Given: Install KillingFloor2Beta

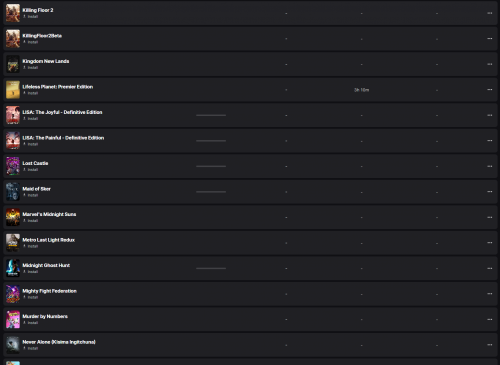Looking at the screenshot, I should tap(30, 42).
